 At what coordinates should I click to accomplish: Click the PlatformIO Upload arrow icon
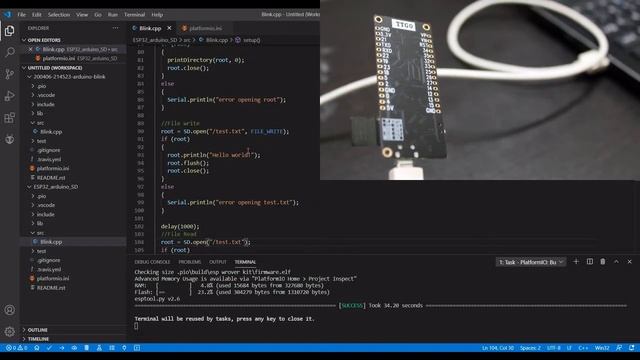pyautogui.click(x=62, y=348)
